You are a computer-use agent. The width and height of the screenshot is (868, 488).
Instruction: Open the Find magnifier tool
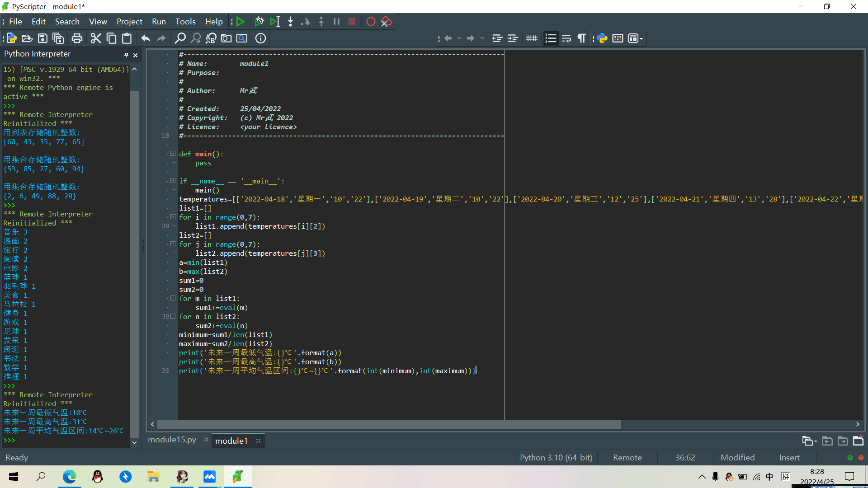click(x=180, y=38)
